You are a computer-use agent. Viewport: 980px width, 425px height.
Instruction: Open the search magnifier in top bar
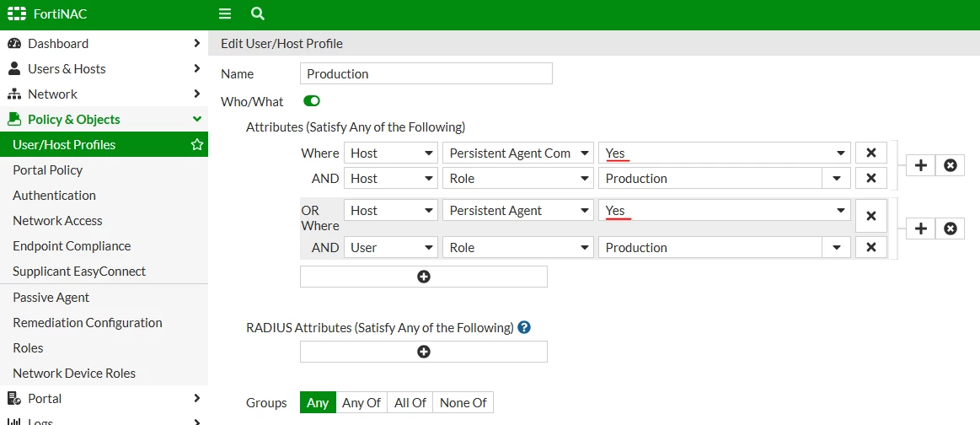tap(257, 13)
